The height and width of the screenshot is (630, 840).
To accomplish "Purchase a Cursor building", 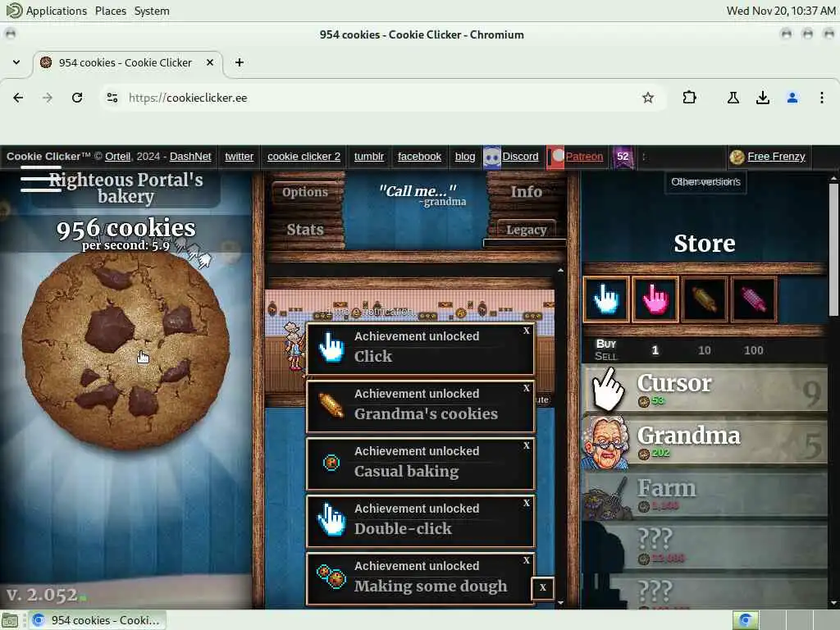I will click(x=705, y=390).
